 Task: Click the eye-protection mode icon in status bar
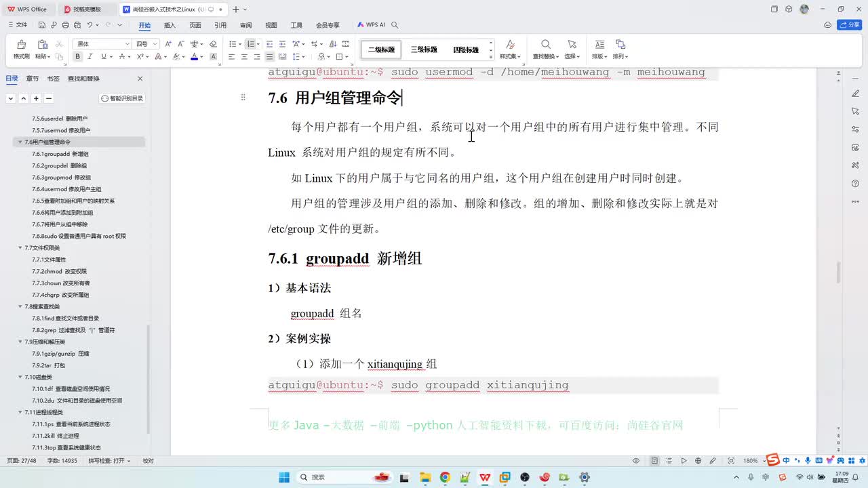636,461
